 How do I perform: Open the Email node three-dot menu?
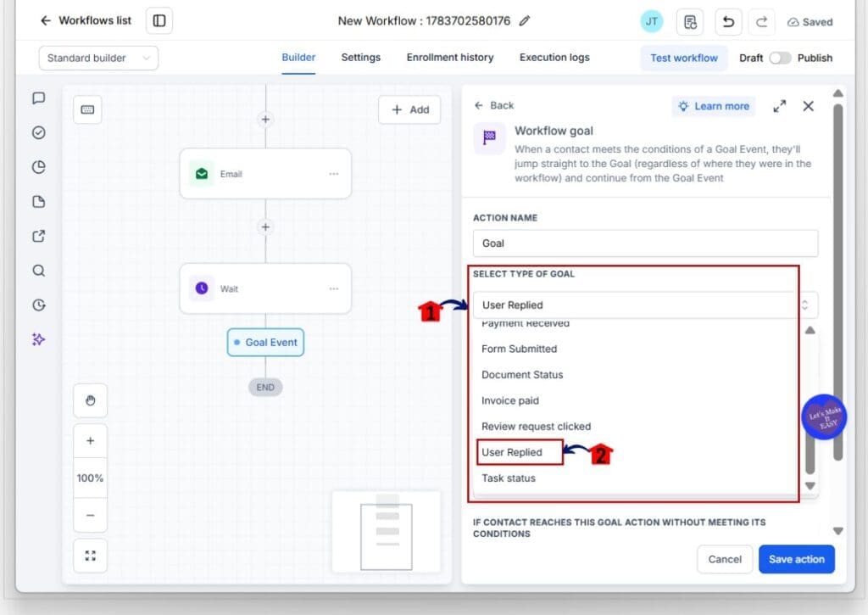(334, 174)
